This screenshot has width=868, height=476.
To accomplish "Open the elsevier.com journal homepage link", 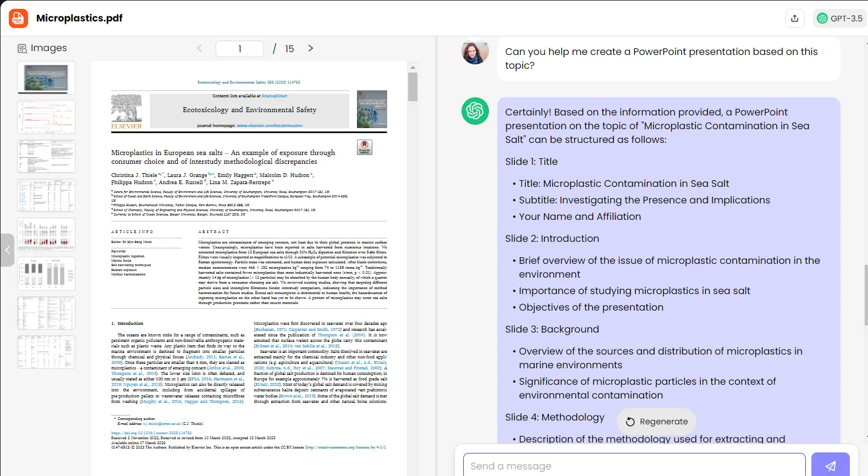I will click(270, 125).
